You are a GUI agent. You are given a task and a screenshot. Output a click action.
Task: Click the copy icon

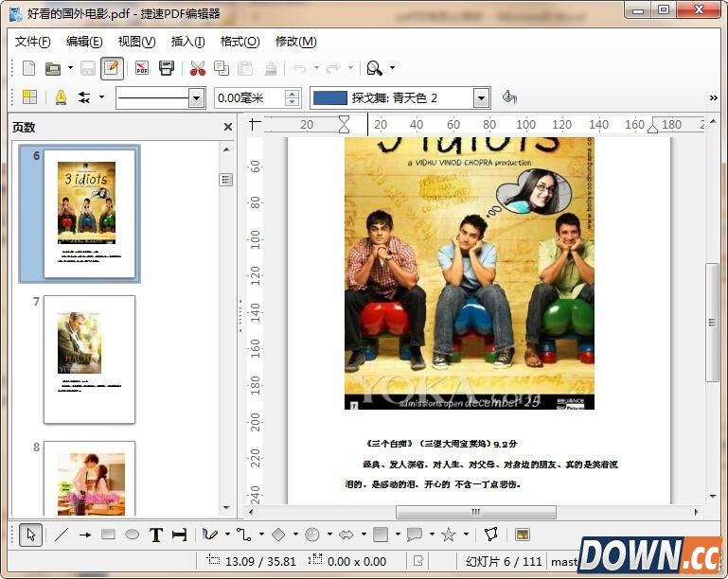pos(222,69)
